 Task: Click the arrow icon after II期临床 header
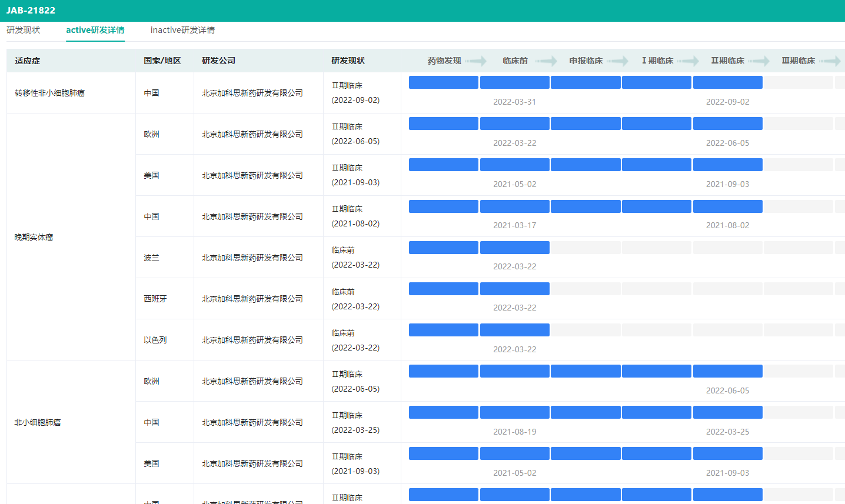click(x=758, y=61)
